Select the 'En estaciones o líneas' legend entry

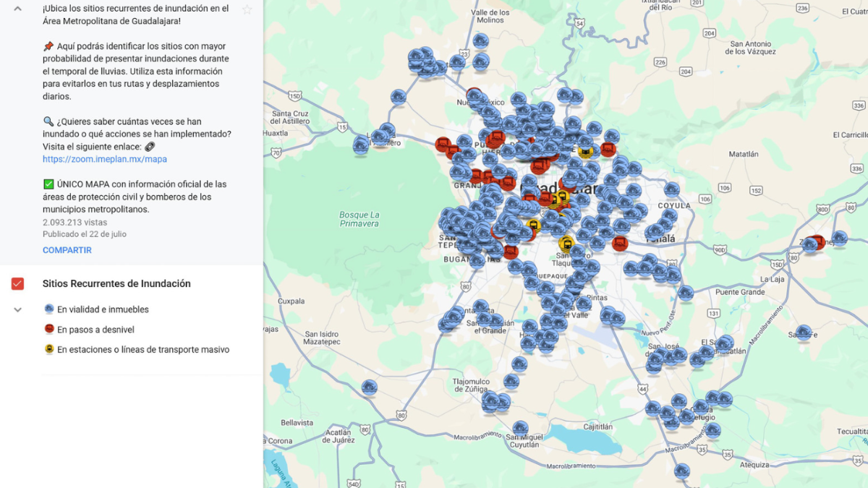click(143, 350)
